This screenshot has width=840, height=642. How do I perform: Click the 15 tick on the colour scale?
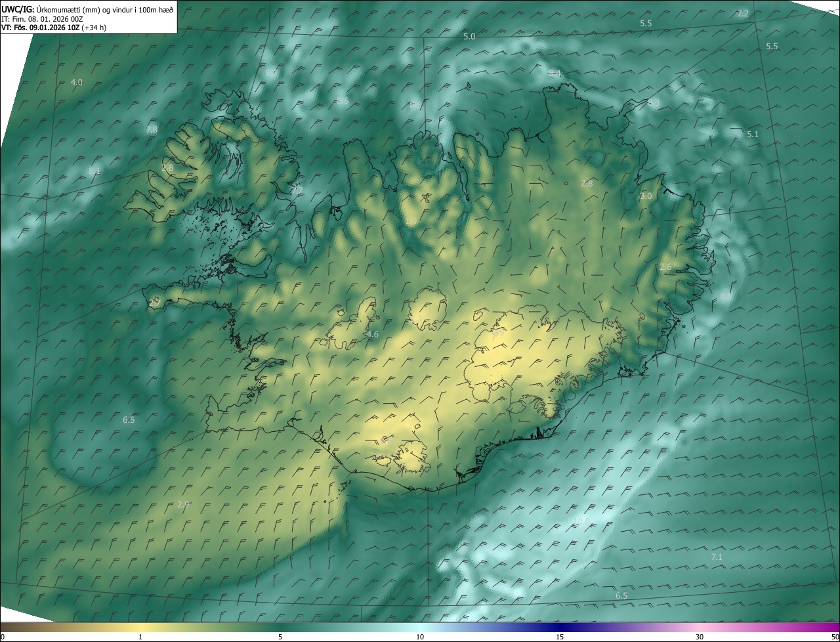tap(560, 637)
